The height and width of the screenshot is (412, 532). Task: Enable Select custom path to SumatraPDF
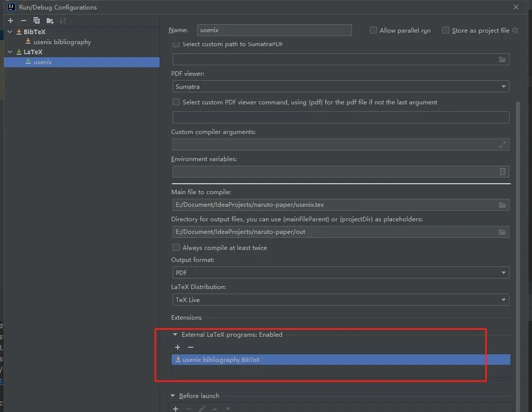point(176,44)
